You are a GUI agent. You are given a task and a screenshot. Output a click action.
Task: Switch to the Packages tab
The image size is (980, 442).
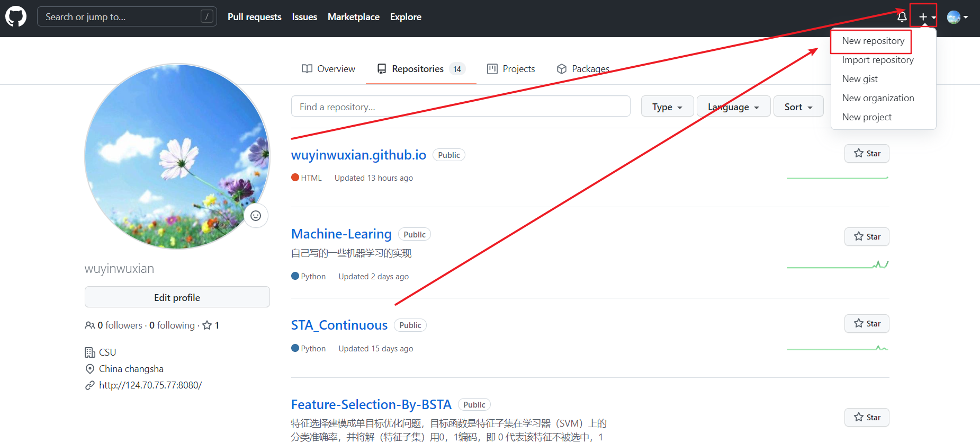pos(583,69)
